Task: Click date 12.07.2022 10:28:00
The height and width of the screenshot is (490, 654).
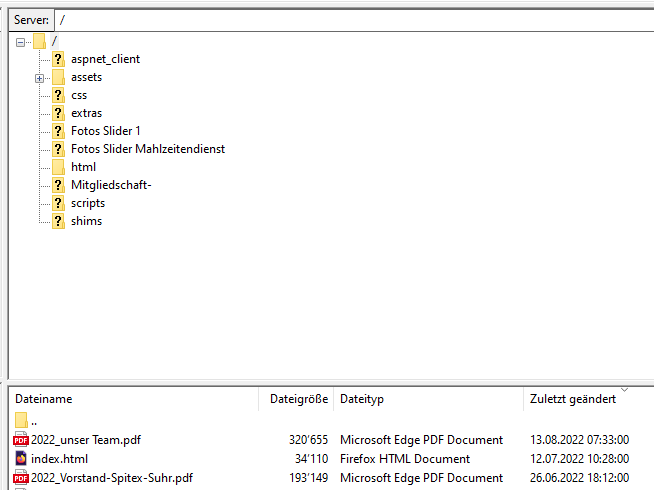Action: click(x=579, y=459)
